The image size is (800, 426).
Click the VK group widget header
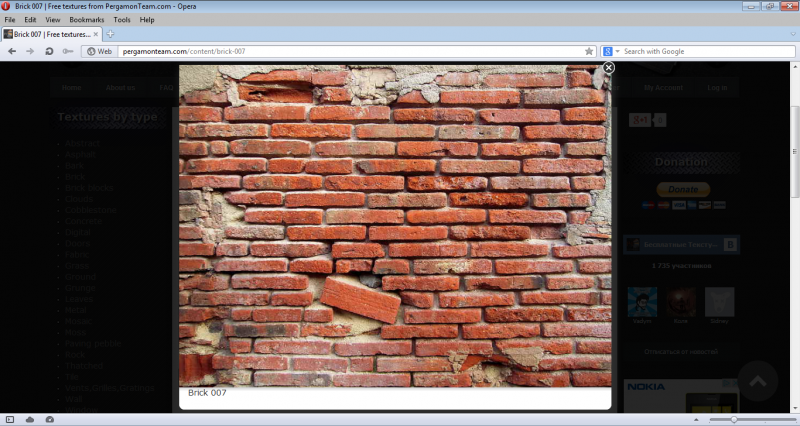(x=681, y=244)
